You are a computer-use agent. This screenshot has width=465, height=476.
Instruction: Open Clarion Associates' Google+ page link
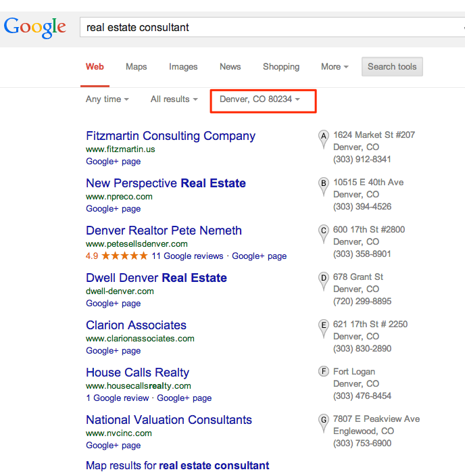(x=114, y=351)
